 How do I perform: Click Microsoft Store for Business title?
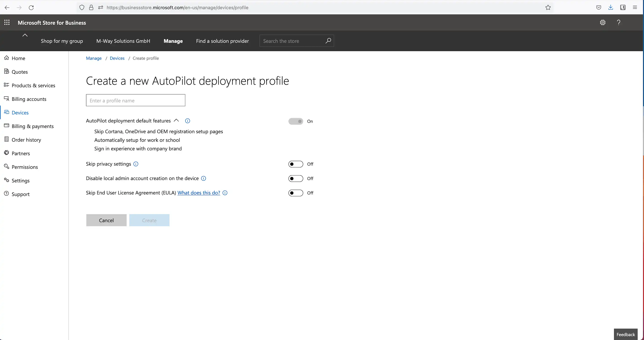pyautogui.click(x=52, y=23)
